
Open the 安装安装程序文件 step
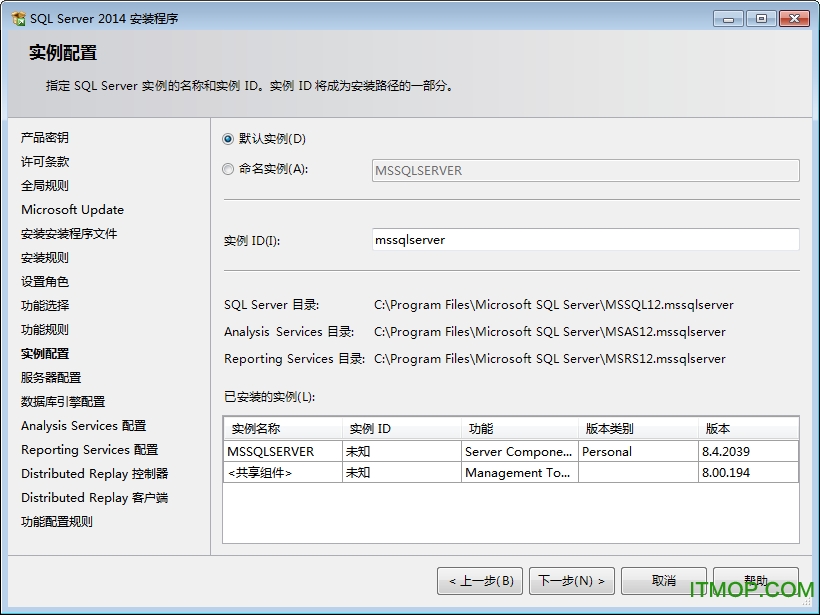[69, 234]
